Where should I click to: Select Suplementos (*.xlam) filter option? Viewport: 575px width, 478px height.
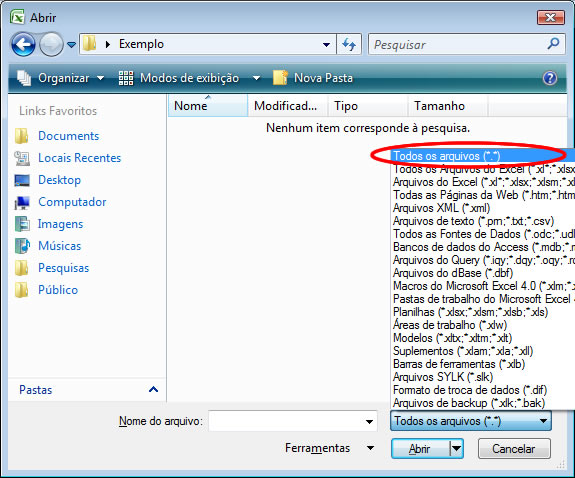(x=483, y=351)
